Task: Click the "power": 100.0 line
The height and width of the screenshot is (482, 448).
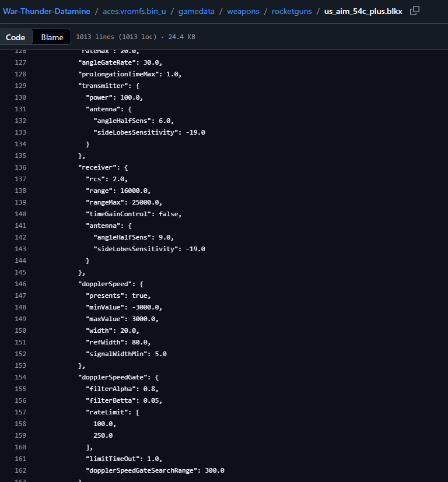Action: tap(114, 97)
